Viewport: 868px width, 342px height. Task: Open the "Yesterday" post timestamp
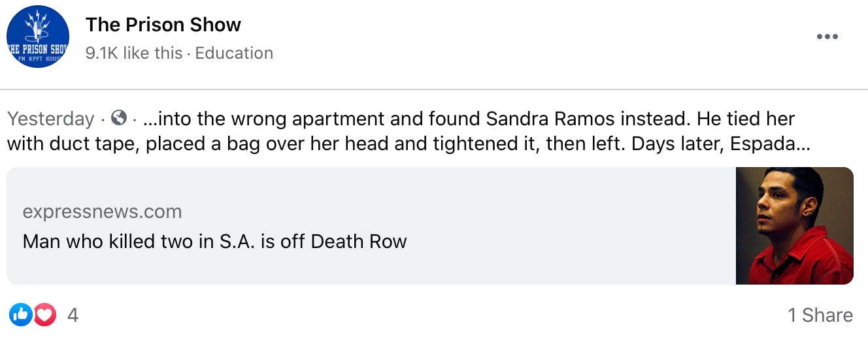[50, 119]
